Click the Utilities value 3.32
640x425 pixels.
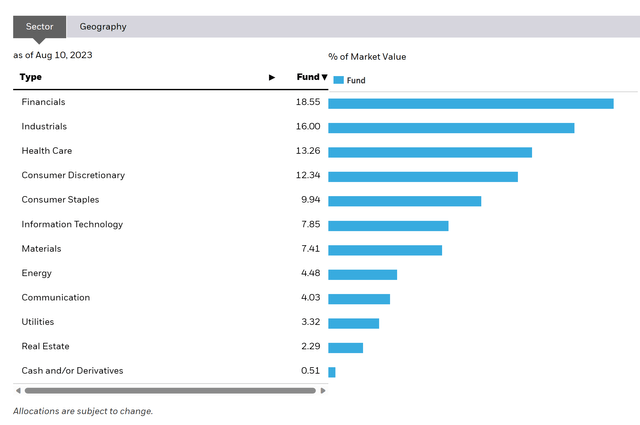309,322
